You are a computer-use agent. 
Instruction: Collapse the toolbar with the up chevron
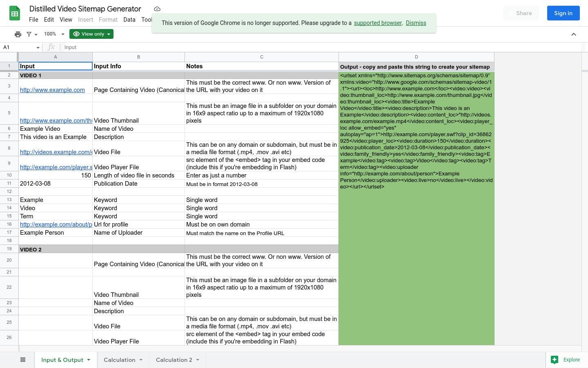tap(573, 34)
